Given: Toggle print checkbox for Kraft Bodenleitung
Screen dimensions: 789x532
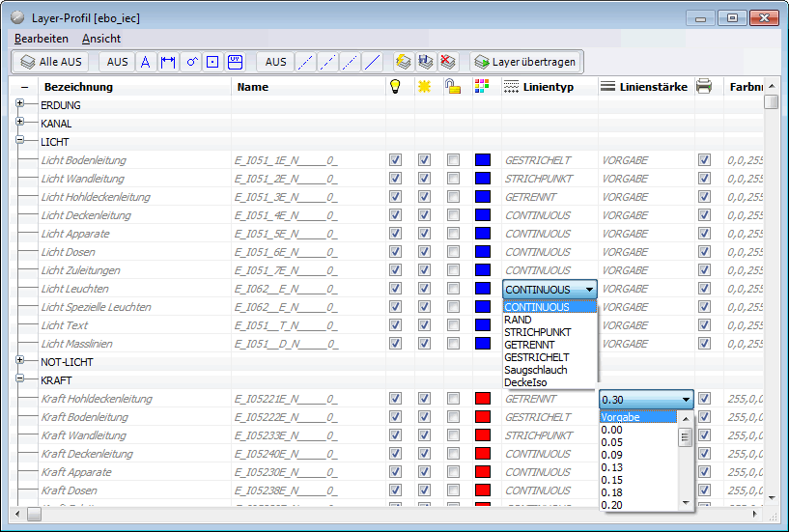Looking at the screenshot, I should click(x=704, y=417).
